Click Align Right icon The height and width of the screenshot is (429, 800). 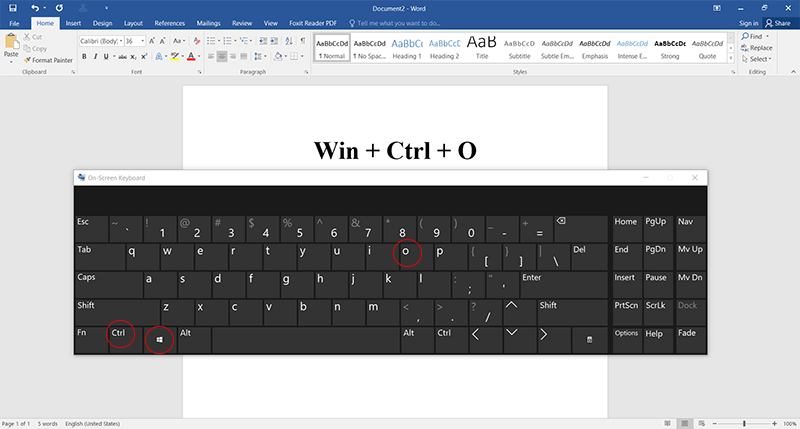tap(233, 57)
